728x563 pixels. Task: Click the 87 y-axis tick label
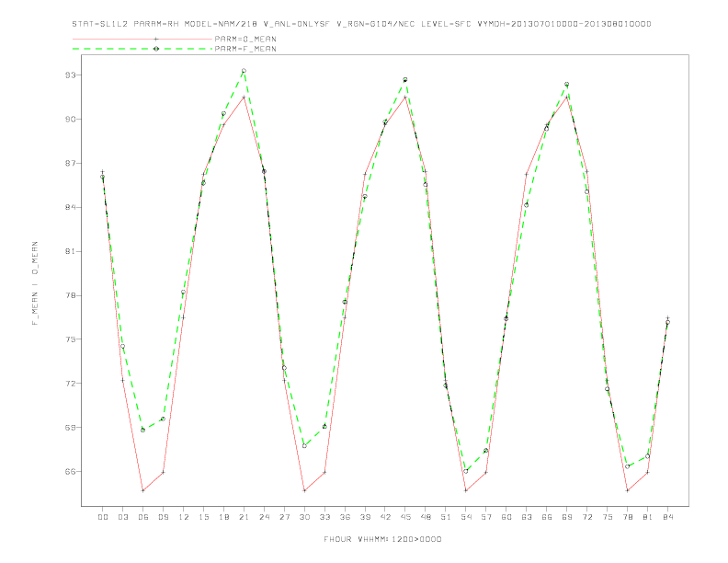click(x=70, y=164)
